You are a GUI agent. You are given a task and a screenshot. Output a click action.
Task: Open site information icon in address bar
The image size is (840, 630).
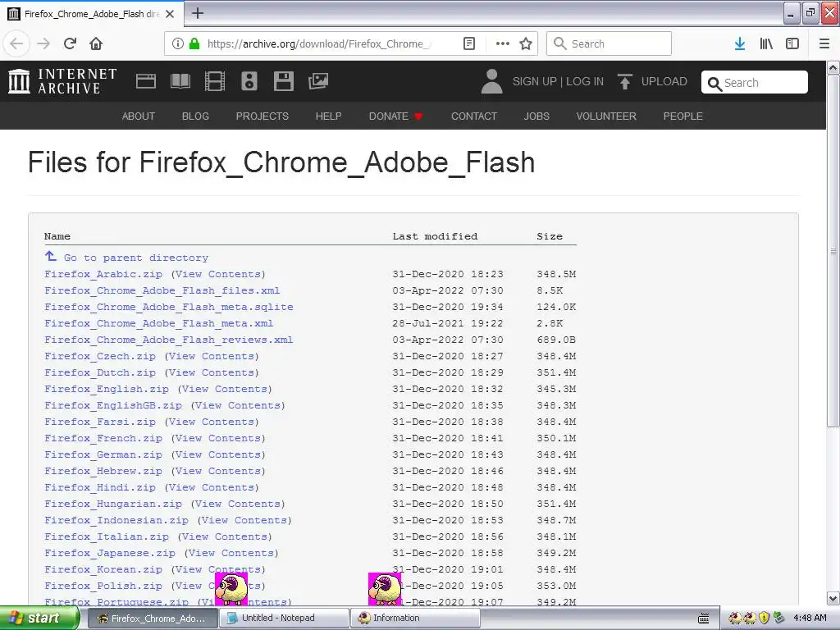tap(178, 43)
